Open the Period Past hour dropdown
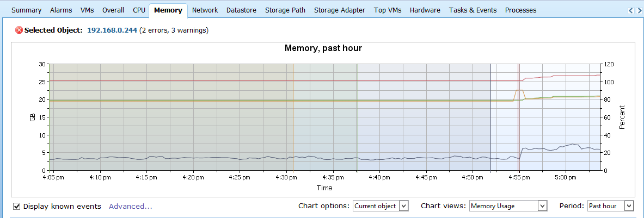Screen dimensions: 644x218 click(x=610, y=205)
